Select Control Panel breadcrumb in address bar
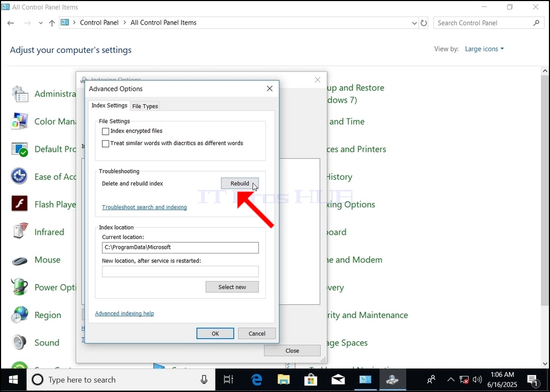 pos(100,22)
